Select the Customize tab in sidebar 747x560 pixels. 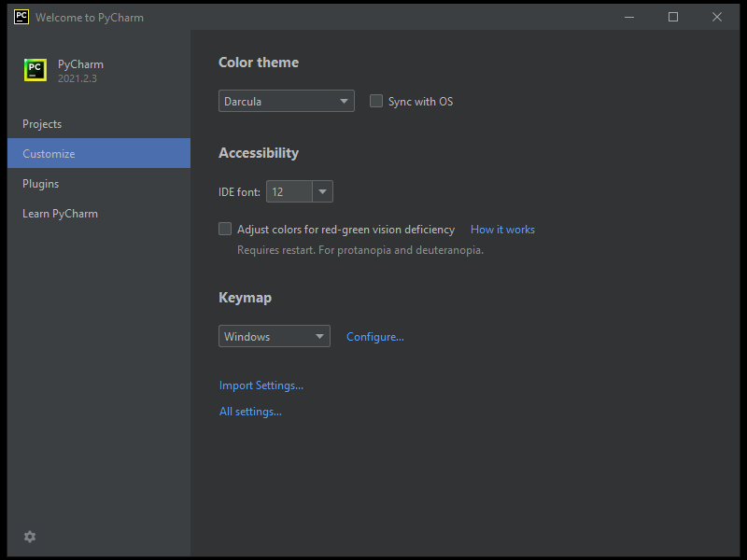tap(49, 154)
